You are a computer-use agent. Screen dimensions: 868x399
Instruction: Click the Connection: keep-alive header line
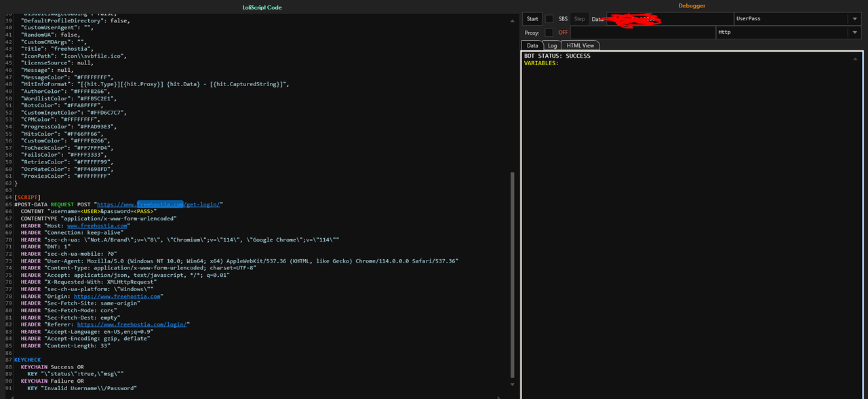[73, 232]
